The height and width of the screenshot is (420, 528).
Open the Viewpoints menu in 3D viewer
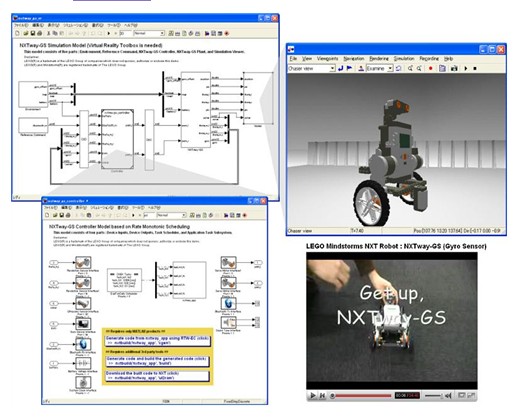[327, 59]
